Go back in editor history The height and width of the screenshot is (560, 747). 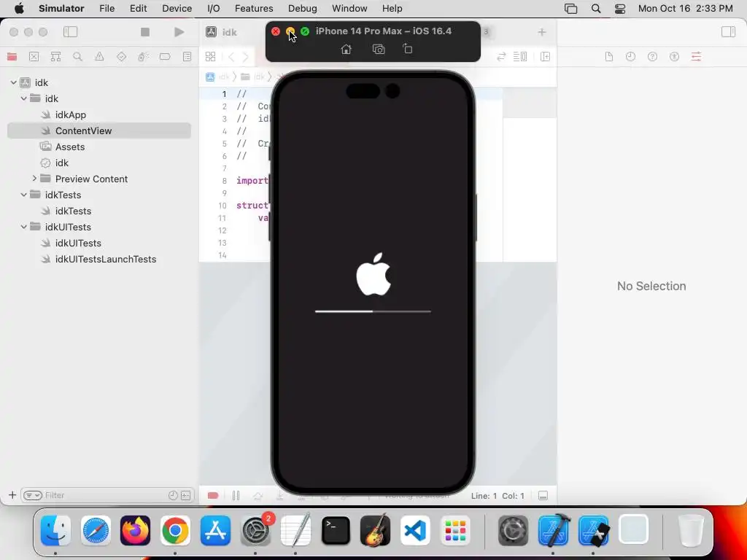231,57
